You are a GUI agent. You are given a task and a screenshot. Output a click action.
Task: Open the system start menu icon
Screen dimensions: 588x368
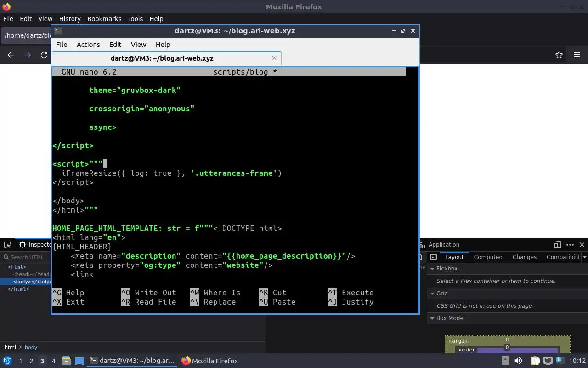[x=7, y=361]
